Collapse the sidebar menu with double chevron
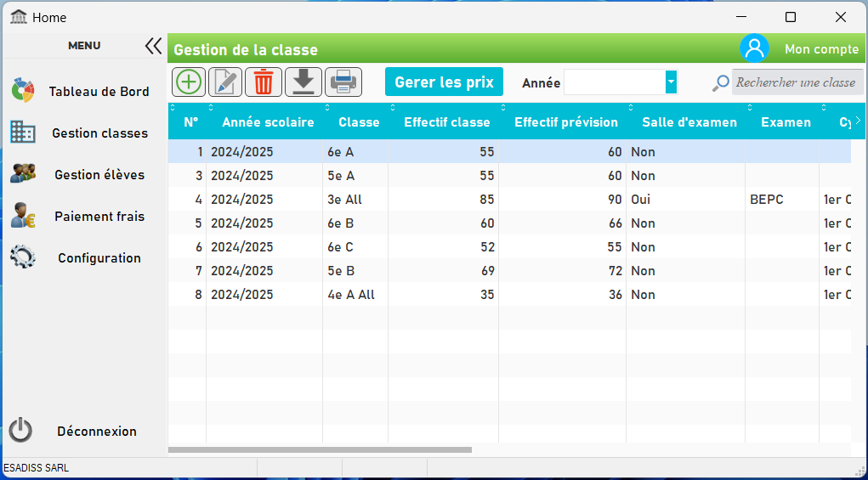The image size is (868, 480). pos(153,46)
